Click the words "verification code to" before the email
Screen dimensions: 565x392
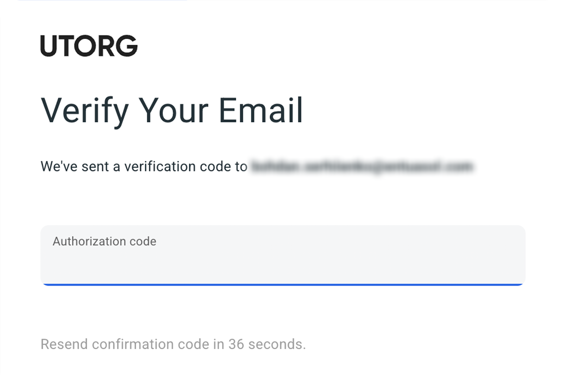coord(186,167)
